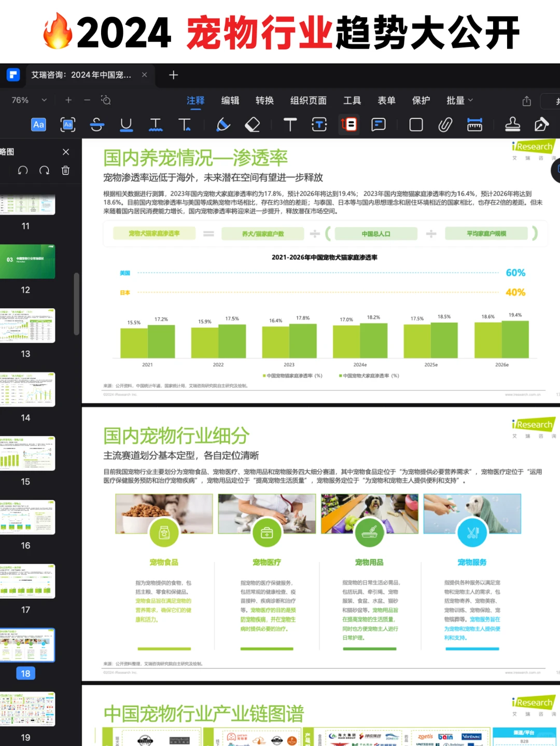
Task: Open the 保护 tab
Action: pos(421,100)
